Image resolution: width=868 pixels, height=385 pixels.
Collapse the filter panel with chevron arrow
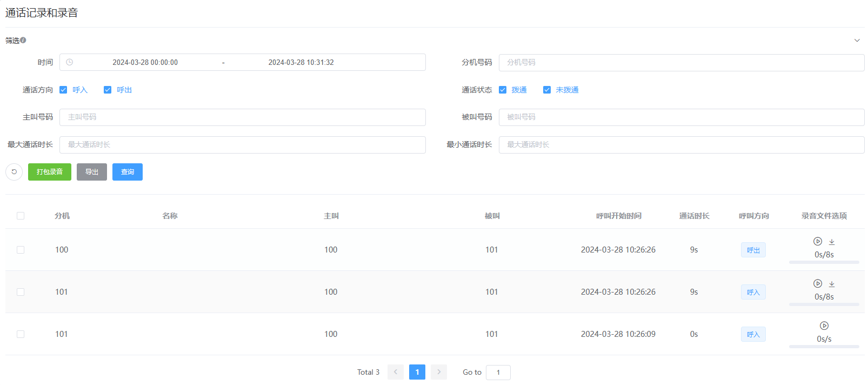coord(857,41)
